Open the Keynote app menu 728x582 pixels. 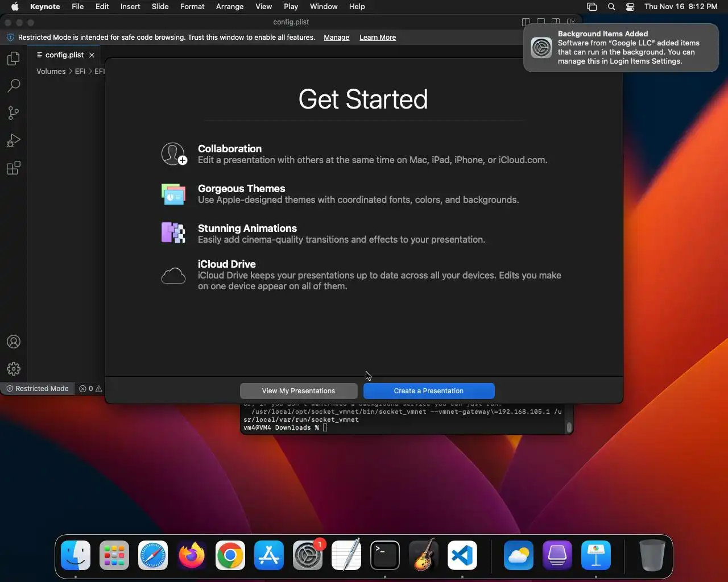click(45, 7)
